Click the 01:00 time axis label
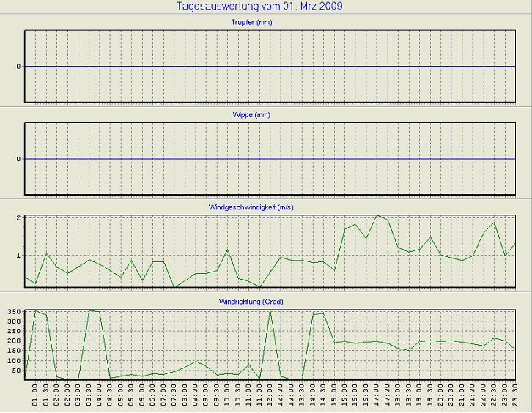The width and height of the screenshot is (532, 413). 36,396
